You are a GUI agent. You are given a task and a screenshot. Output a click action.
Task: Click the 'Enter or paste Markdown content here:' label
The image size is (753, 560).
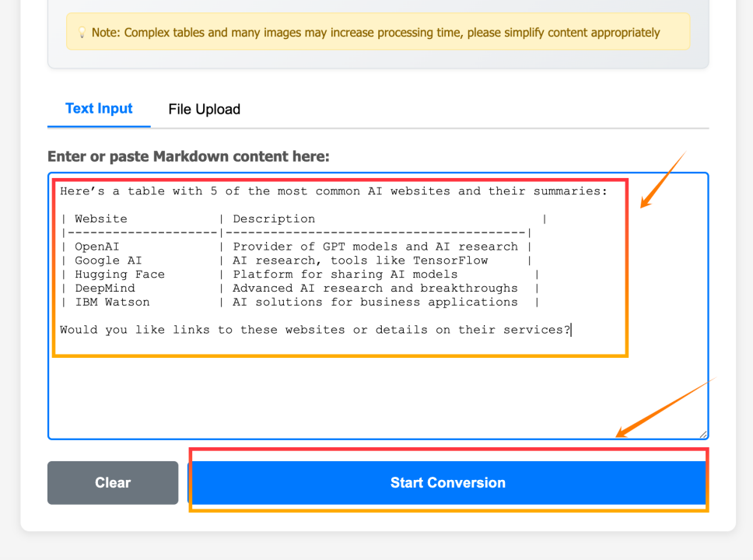188,156
